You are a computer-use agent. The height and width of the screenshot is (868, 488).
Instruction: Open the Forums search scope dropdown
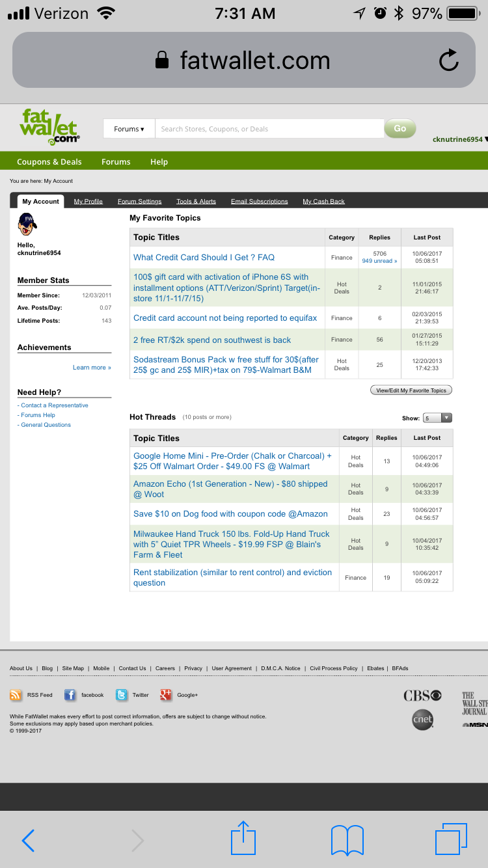click(129, 129)
